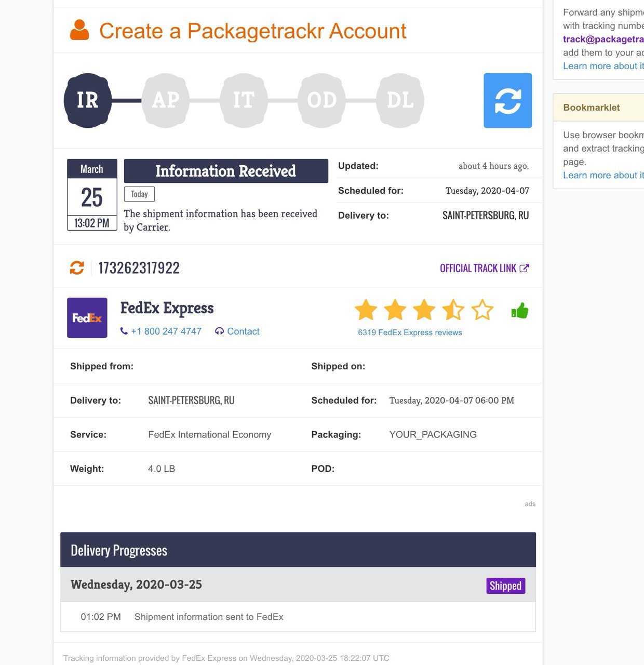Click the headset icon beside Contact
The image size is (644, 665).
[x=219, y=331]
